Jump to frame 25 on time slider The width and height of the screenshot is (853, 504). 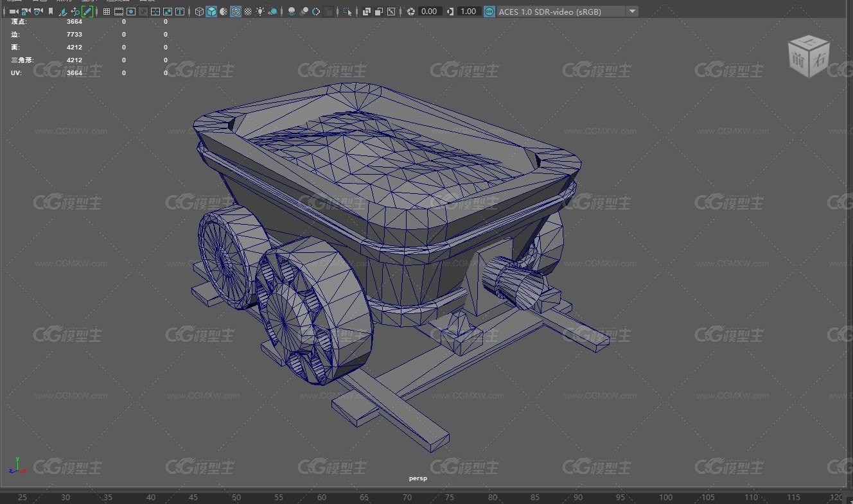[x=22, y=498]
